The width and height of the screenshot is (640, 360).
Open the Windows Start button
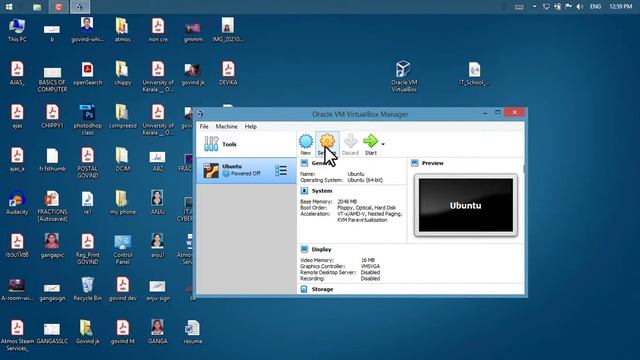9,7
